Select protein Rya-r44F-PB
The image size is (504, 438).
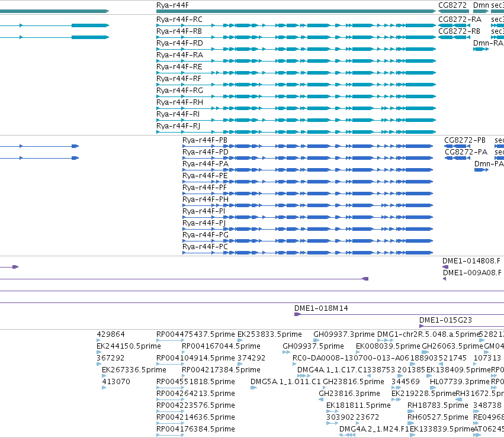click(x=205, y=140)
